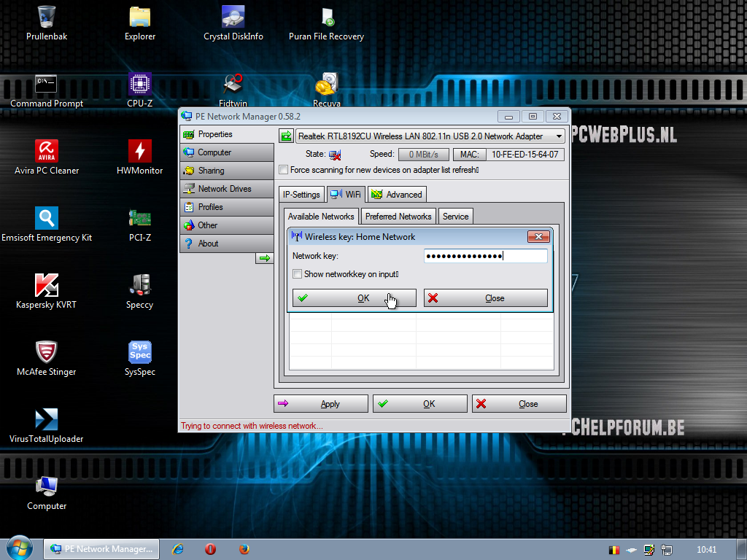Click the Belgian flag language tray icon
747x560 pixels.
pos(614,550)
